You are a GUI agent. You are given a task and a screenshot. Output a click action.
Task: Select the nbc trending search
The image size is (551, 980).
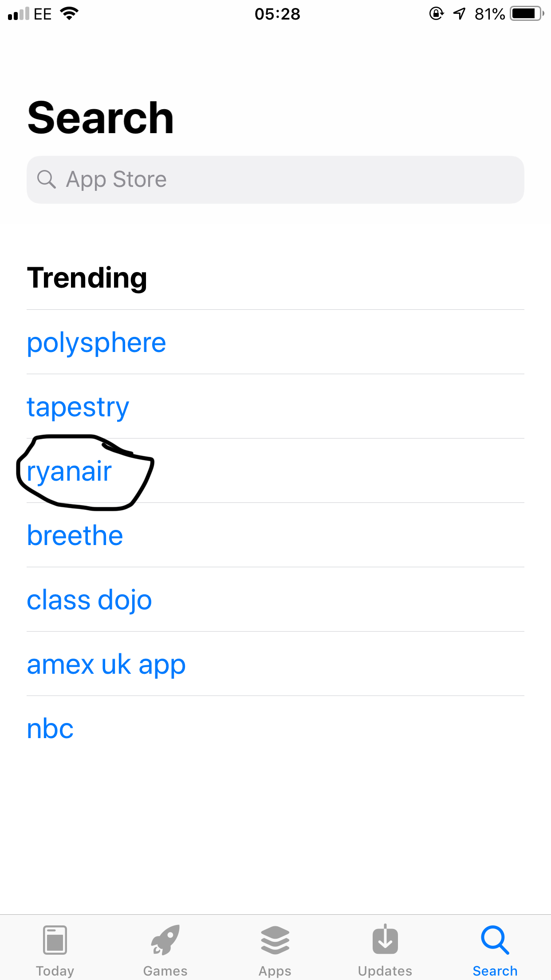(50, 729)
